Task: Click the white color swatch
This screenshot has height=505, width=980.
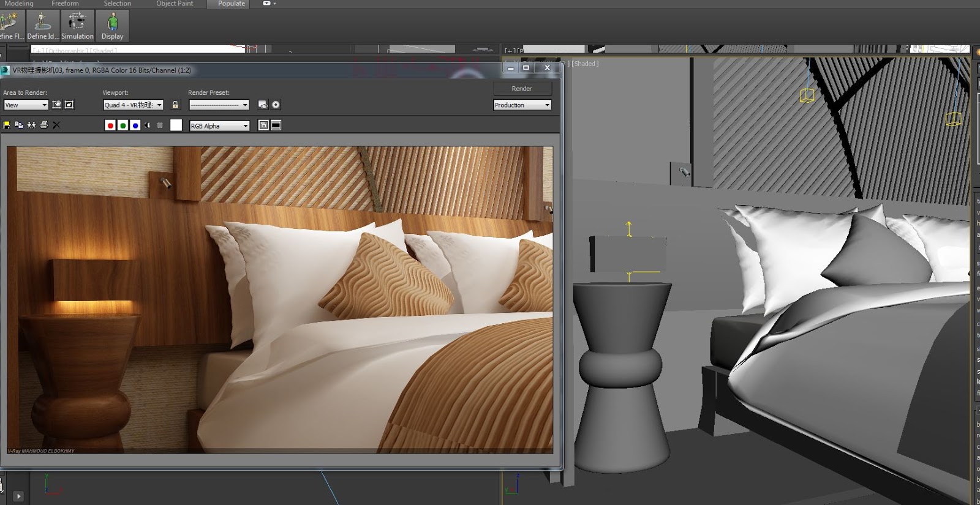Action: (x=176, y=125)
